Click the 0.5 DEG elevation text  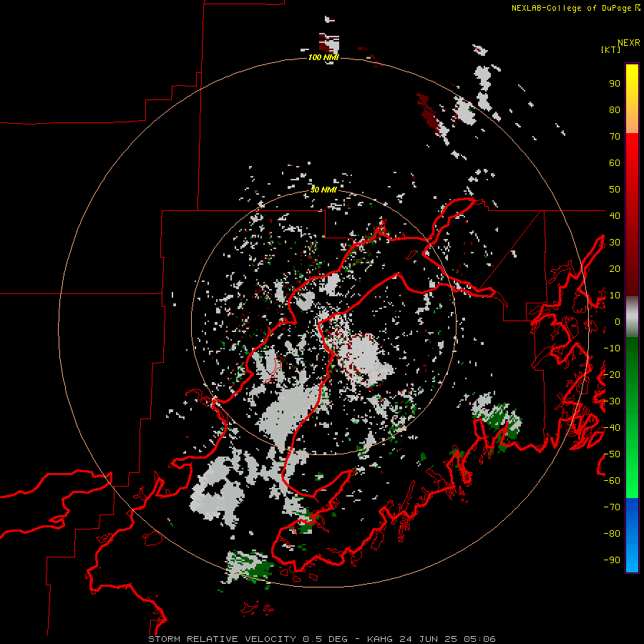click(325, 639)
